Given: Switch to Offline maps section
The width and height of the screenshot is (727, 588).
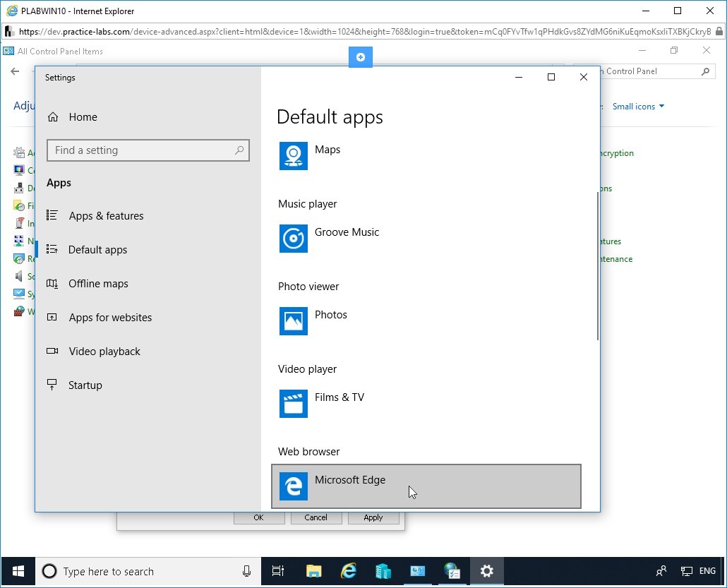Looking at the screenshot, I should [98, 283].
